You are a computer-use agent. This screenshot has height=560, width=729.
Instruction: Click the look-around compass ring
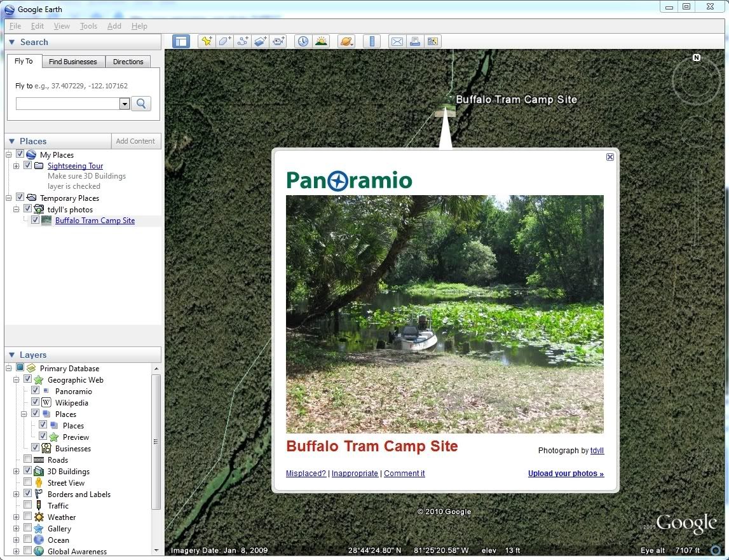click(696, 81)
